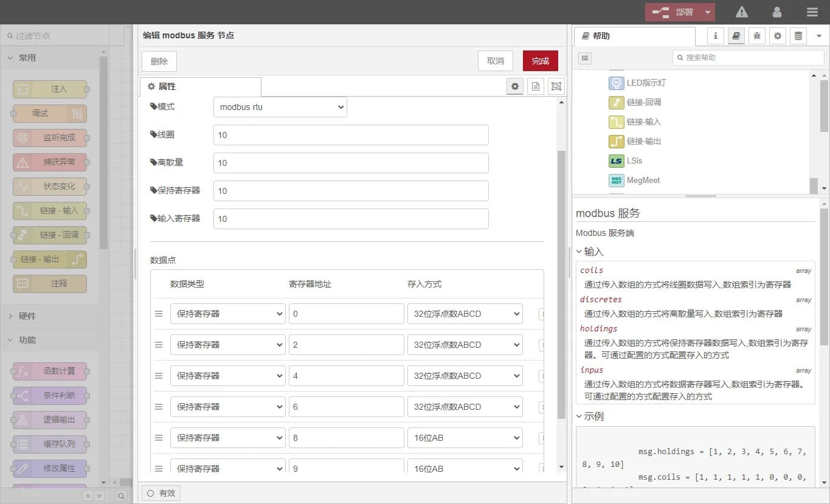Click the notifications warning icon in the header
Screen dimensions: 830x504
click(x=741, y=12)
